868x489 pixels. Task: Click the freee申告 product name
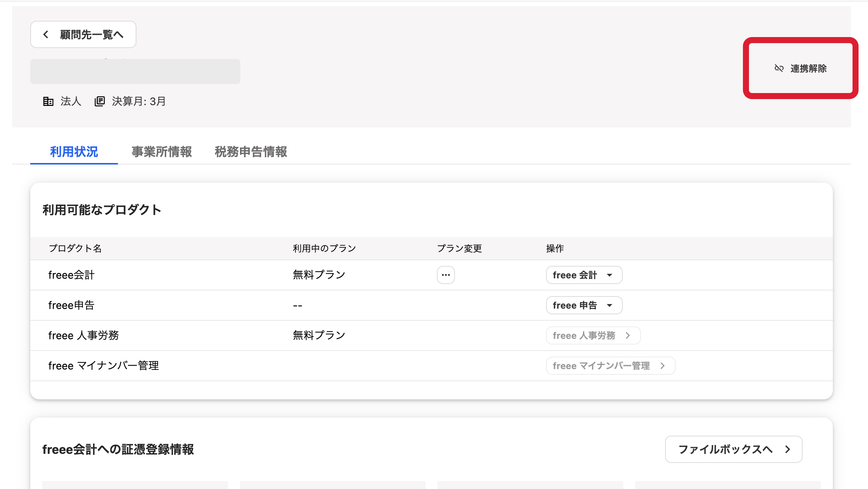tap(71, 305)
